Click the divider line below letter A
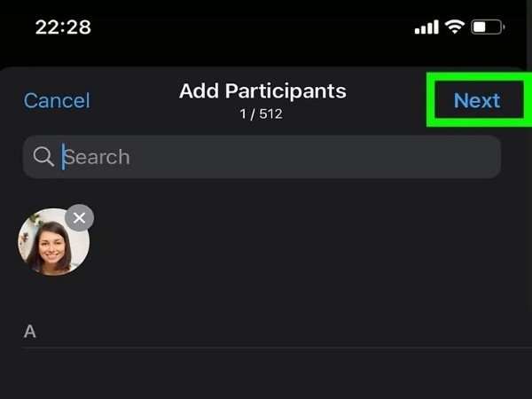Screen dimensions: 532x399 pos(278,348)
